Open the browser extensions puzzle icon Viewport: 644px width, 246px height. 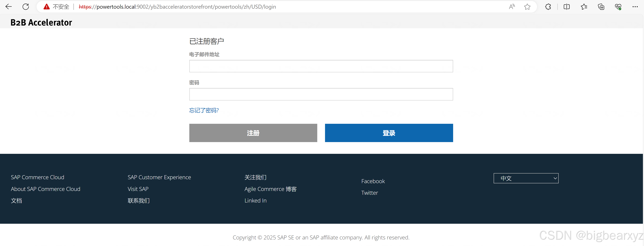548,7
